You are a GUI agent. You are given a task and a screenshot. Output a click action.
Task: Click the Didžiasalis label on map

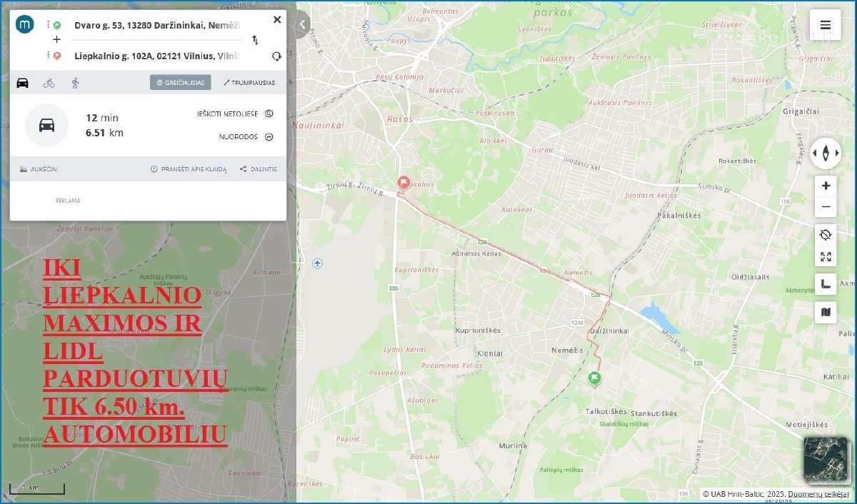751,276
